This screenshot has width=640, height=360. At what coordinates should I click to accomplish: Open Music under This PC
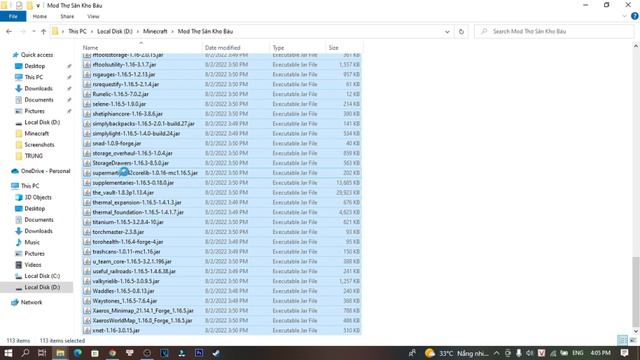32,242
